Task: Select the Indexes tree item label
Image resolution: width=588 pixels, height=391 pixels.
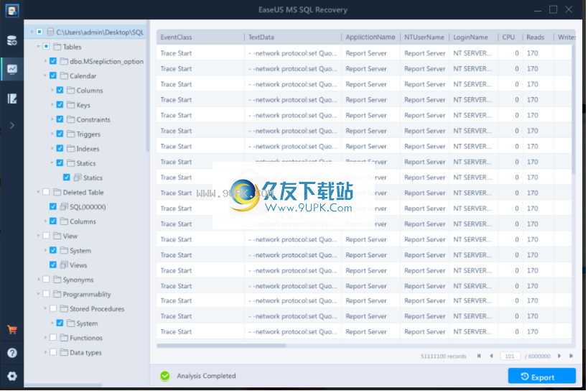Action: (88, 149)
